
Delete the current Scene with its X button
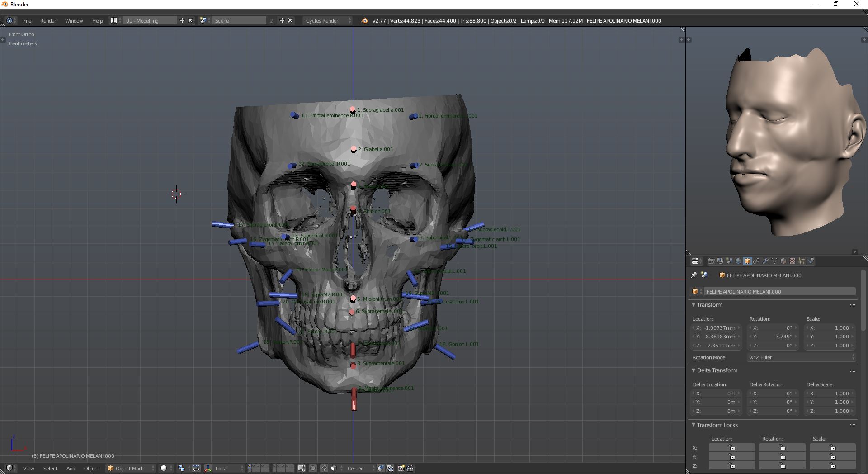290,21
